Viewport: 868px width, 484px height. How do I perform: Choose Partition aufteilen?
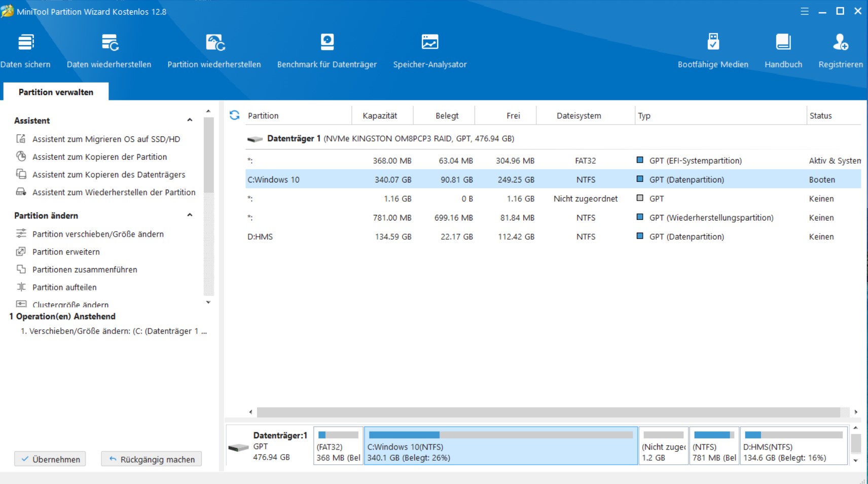coord(64,287)
